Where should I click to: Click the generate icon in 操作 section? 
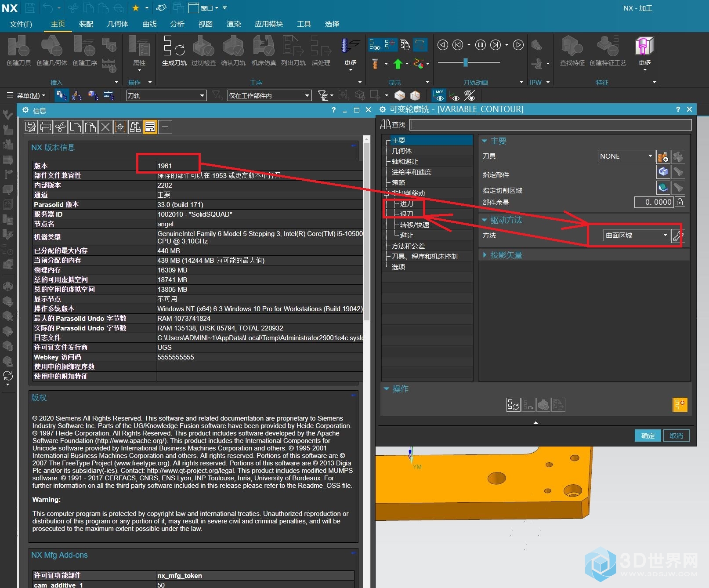pos(513,405)
